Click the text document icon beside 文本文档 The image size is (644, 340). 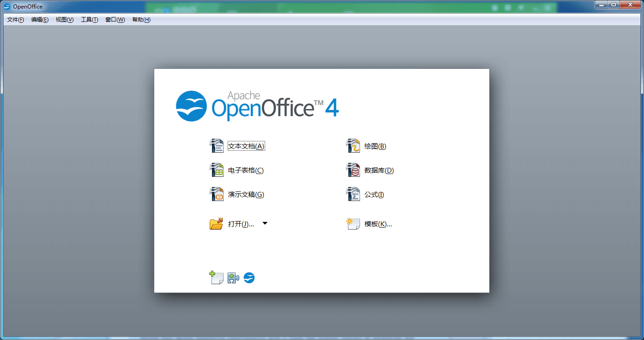216,146
